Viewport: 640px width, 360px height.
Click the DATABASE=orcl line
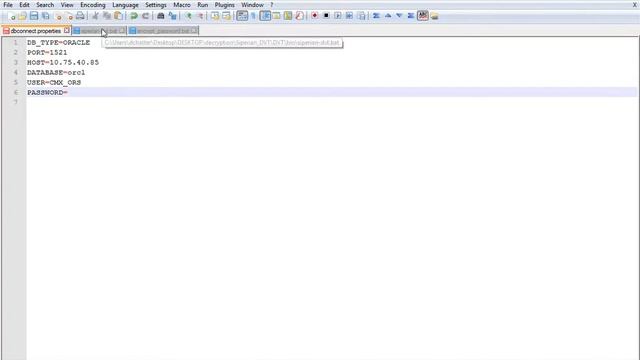56,73
